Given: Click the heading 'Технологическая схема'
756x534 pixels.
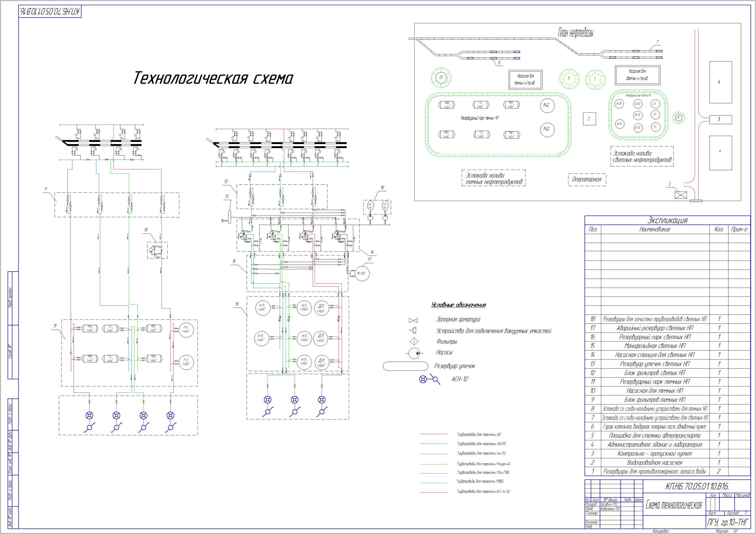Looking at the screenshot, I should point(213,78).
